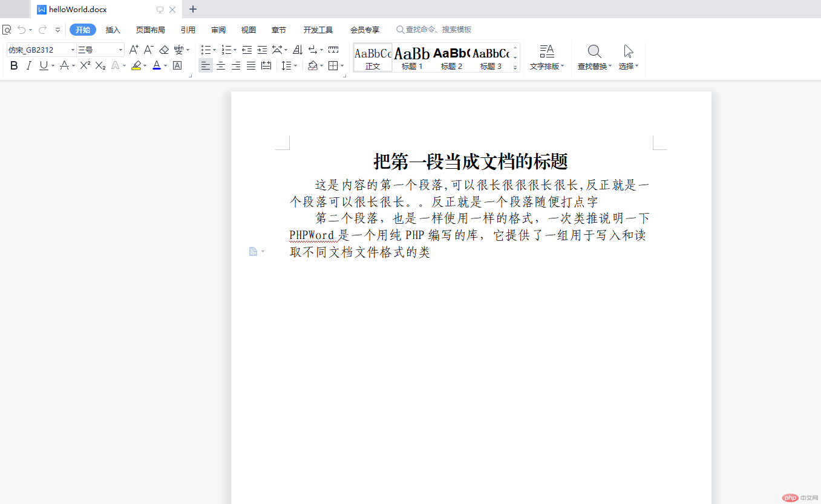Image resolution: width=821 pixels, height=504 pixels.
Task: Apply paragraph shading with paint bucket
Action: click(x=313, y=65)
